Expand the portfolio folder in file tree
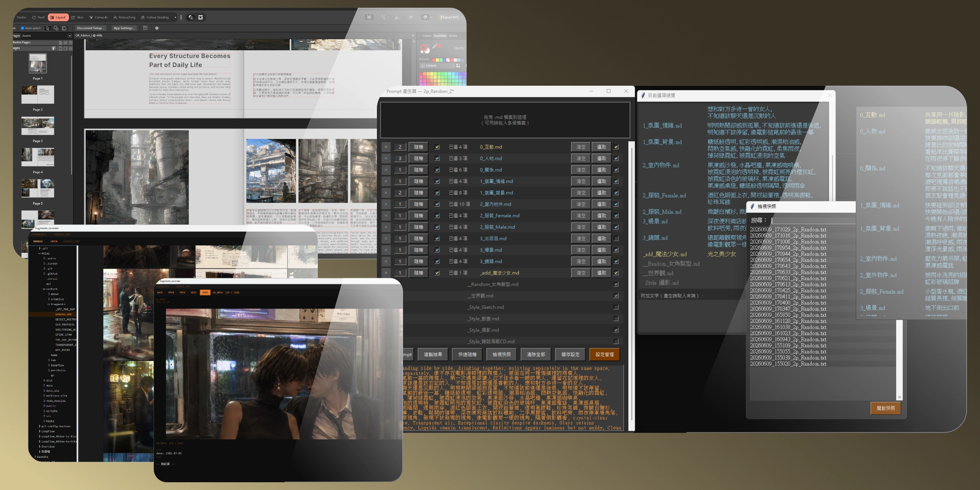Screen dimensions: 980x490 tap(49, 370)
